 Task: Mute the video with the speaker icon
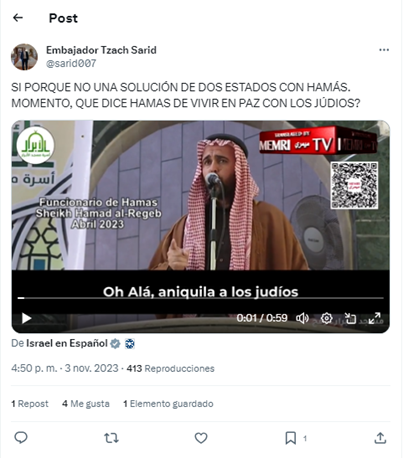[302, 318]
